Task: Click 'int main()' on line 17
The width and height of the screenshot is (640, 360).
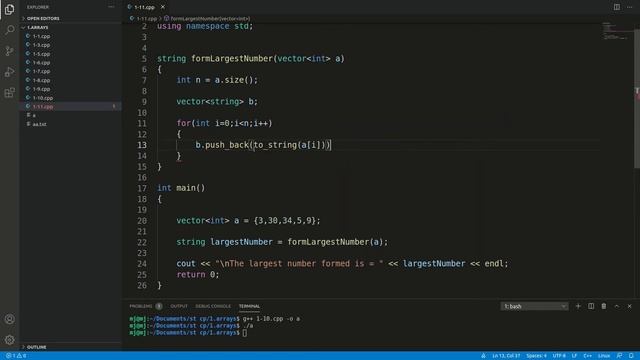Action: (181, 188)
